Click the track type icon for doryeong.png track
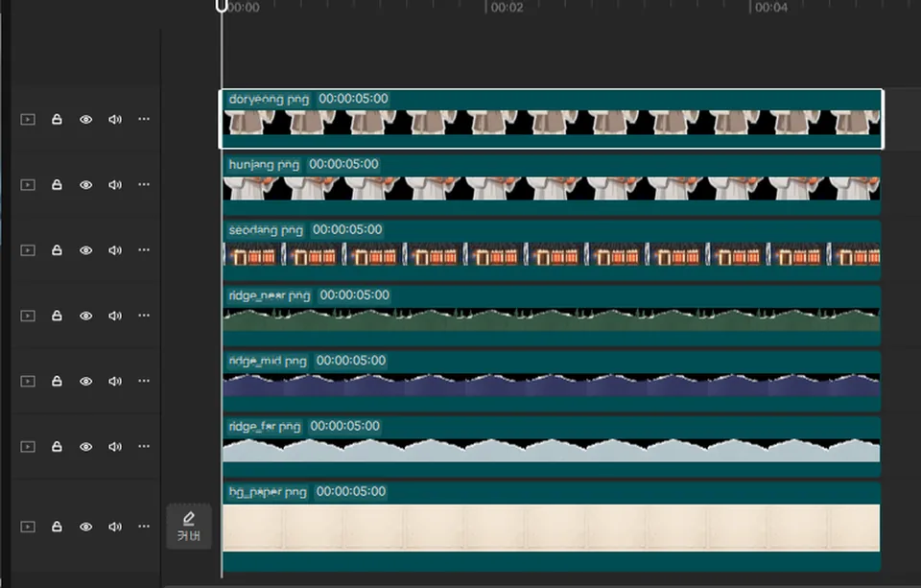The image size is (921, 588). [28, 119]
